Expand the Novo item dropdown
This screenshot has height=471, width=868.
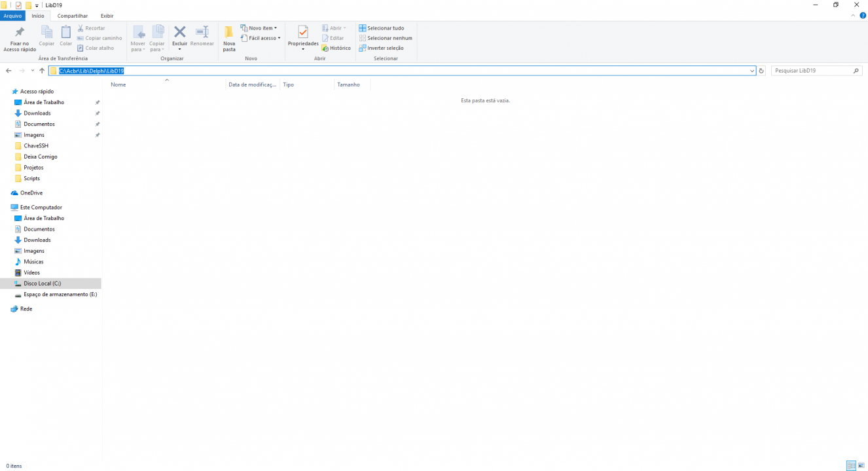259,28
